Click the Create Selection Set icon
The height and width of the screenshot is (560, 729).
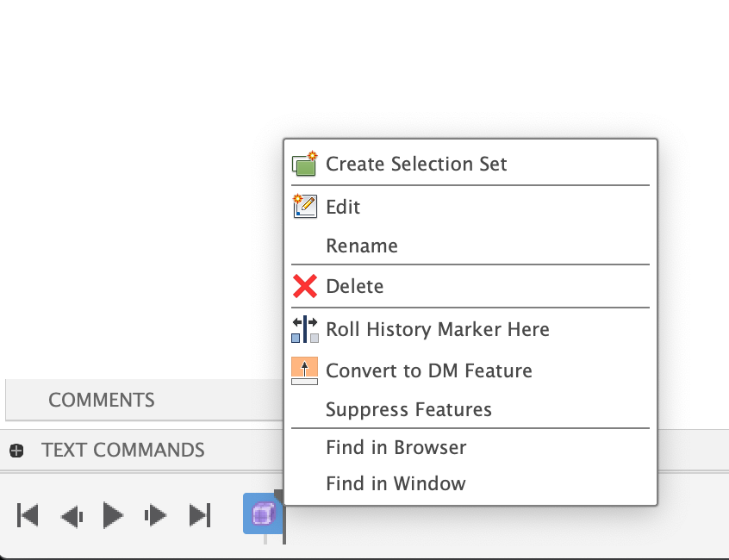click(305, 164)
